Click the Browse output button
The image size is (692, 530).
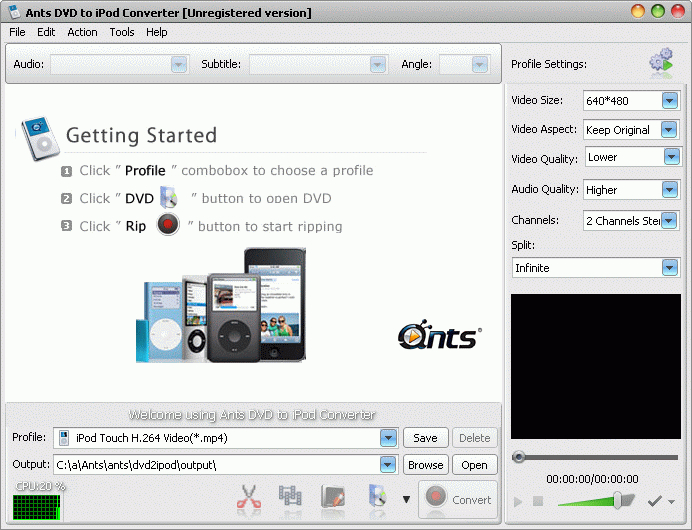coord(425,465)
